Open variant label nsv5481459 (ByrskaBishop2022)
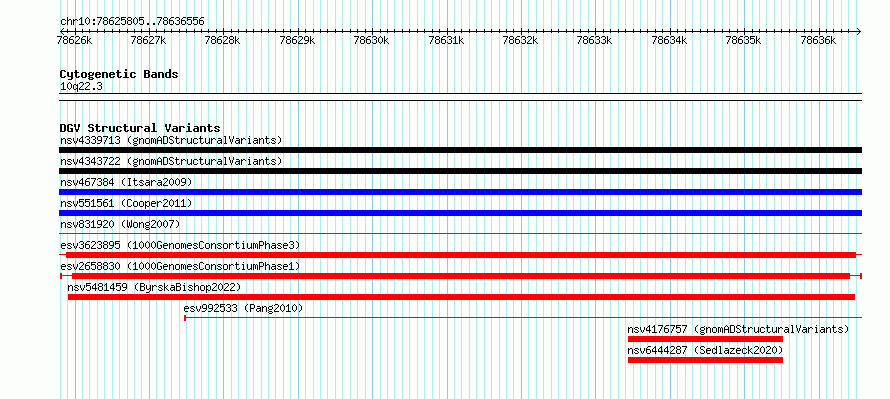This screenshot has height=399, width=890. tap(154, 287)
